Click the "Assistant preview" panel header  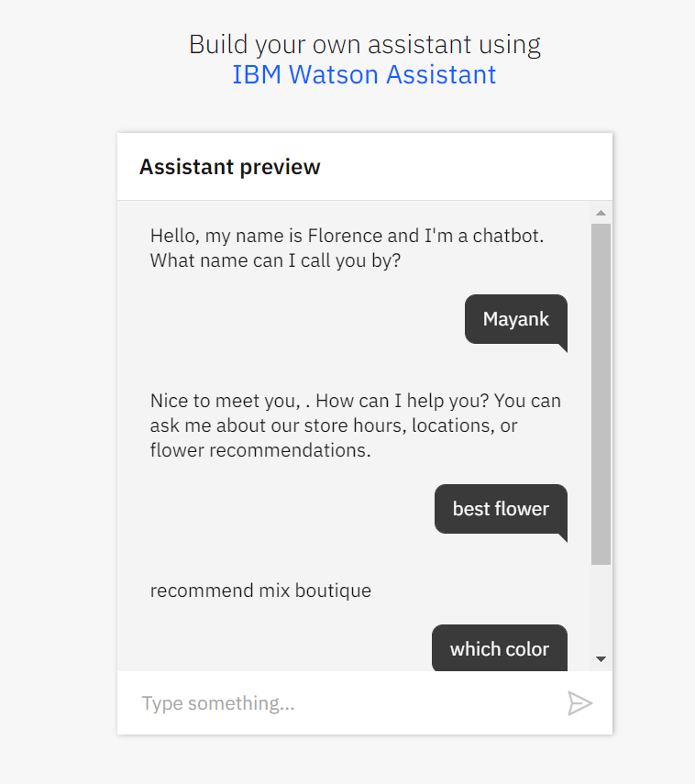(x=230, y=167)
